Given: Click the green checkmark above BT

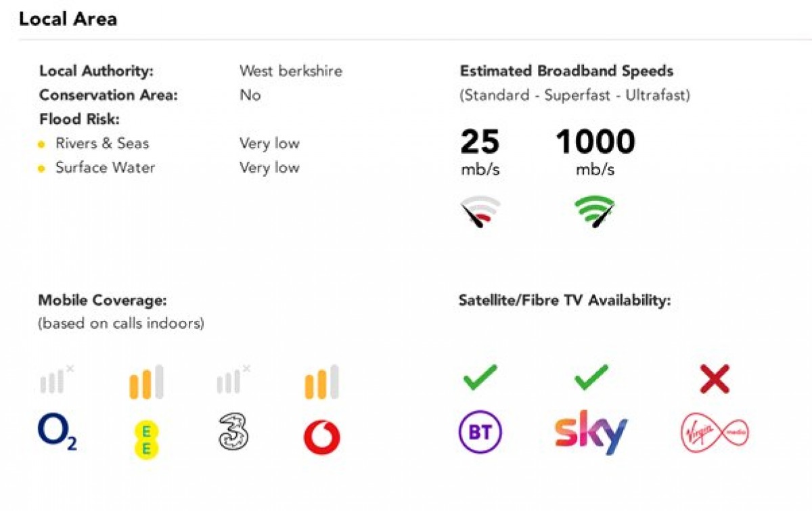Looking at the screenshot, I should 480,378.
